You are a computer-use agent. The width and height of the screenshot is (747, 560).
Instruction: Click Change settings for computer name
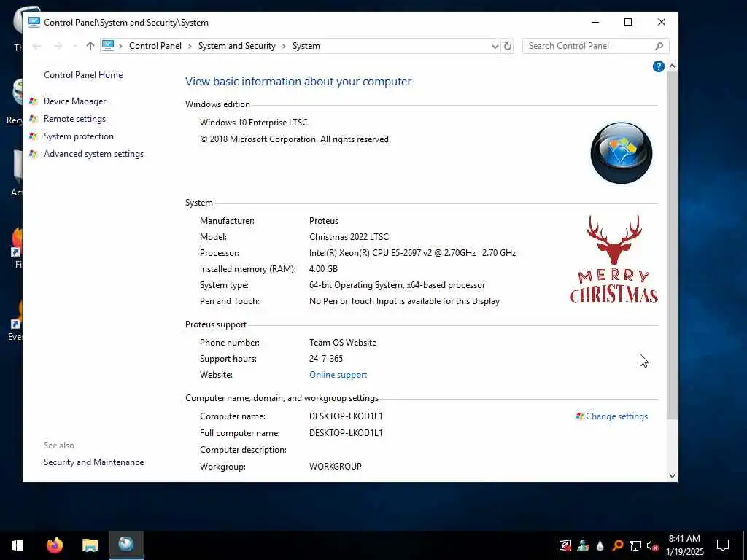point(616,416)
